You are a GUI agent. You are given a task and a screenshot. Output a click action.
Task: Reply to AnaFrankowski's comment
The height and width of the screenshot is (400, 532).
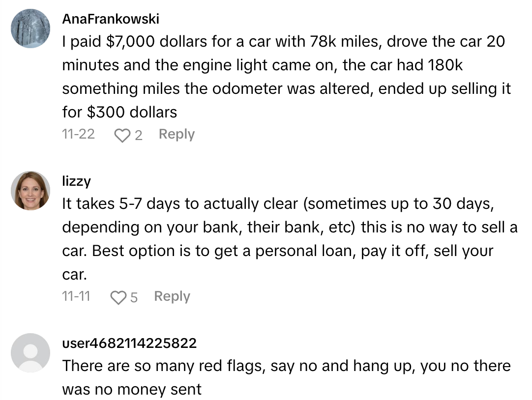coord(177,134)
